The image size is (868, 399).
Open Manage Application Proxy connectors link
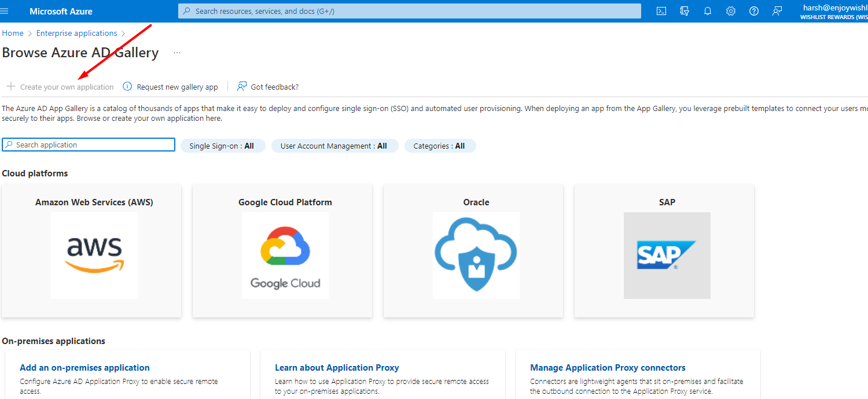[608, 367]
